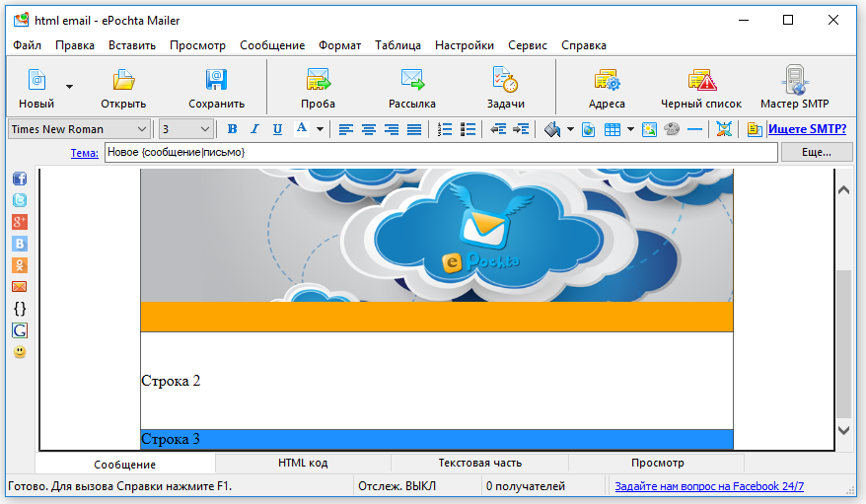This screenshot has width=866, height=504.
Task: Expand the paint bucket dropdown arrow
Action: click(x=570, y=130)
